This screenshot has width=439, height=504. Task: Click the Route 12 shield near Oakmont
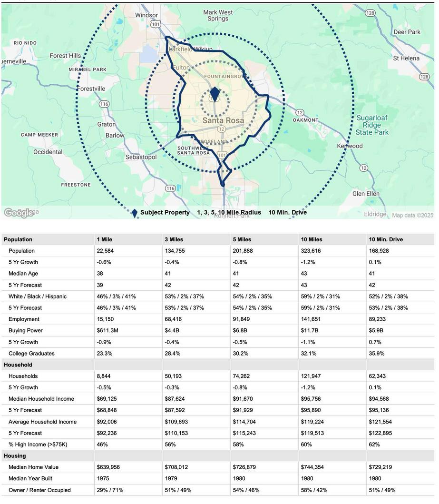pos(299,112)
